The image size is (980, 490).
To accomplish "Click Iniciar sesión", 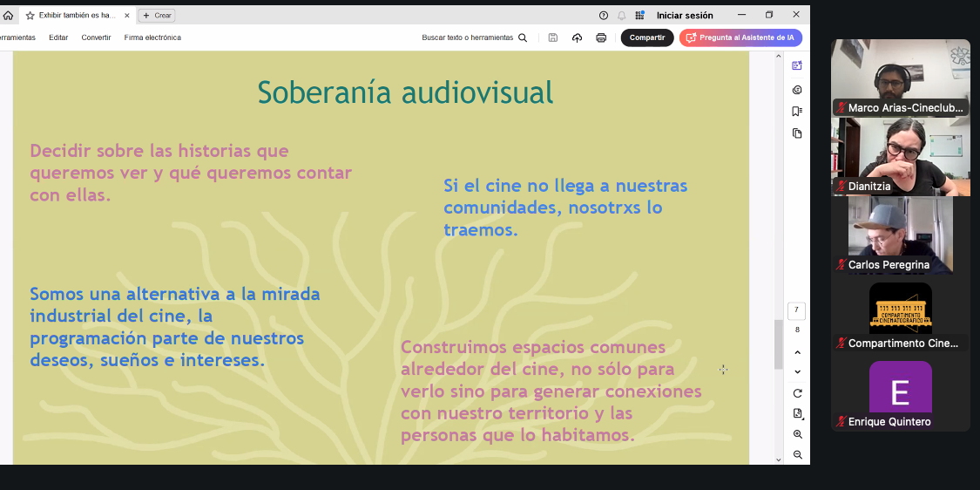I will tap(685, 16).
